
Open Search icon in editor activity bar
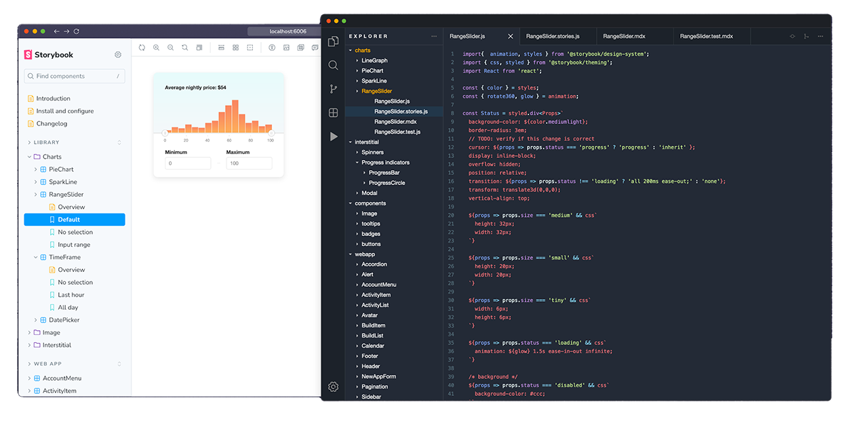(x=333, y=65)
